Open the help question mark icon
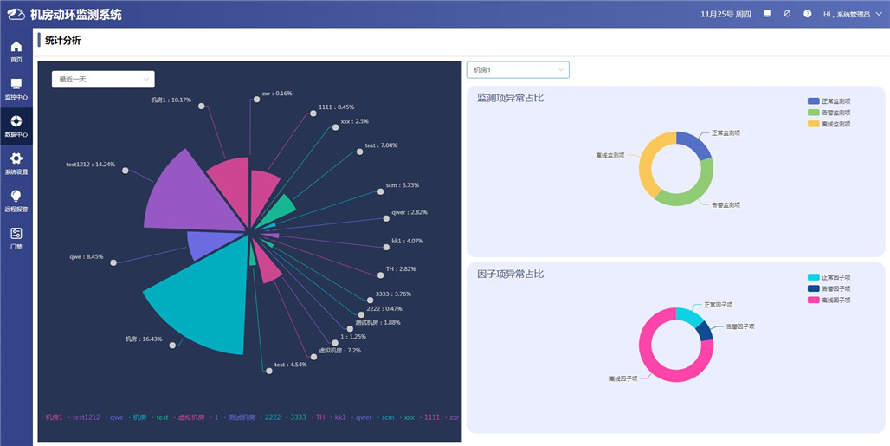Screen dimensions: 890x446 coord(807,14)
